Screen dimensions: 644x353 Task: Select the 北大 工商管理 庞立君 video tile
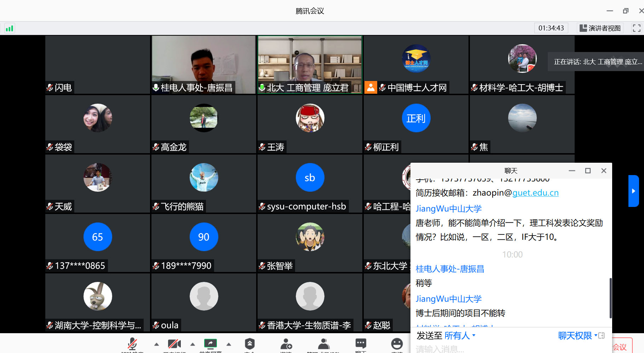point(310,65)
